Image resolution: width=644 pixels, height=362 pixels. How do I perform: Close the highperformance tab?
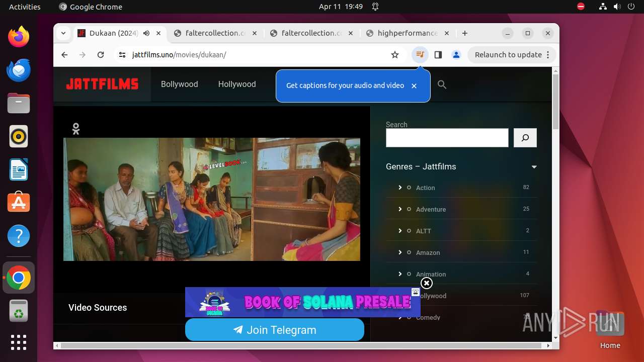[x=447, y=33]
